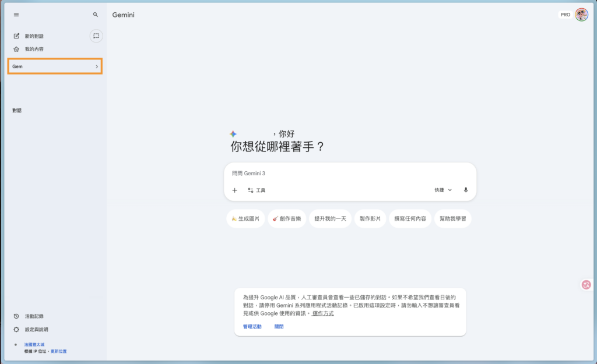Start a 新的對話 new chat
Viewport: 597px width, 364px height.
(34, 36)
